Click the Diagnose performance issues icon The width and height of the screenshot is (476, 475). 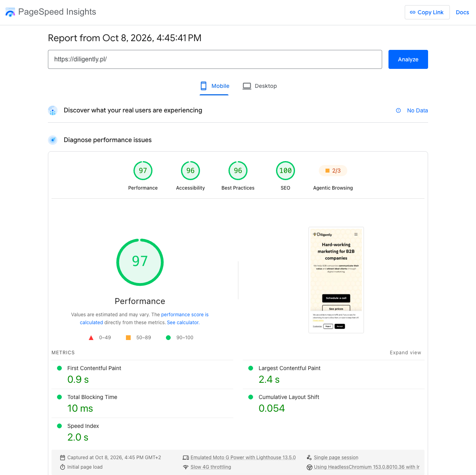53,140
